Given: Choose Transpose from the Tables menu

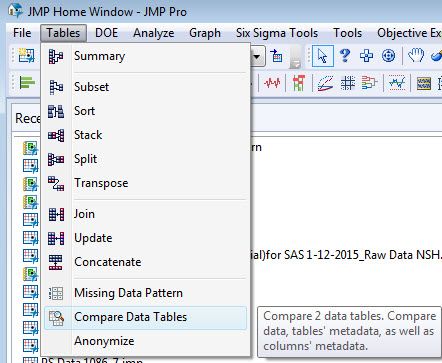Looking at the screenshot, I should coord(145,183).
